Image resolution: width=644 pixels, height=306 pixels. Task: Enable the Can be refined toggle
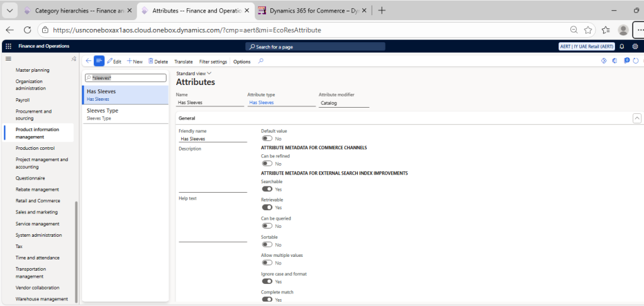tap(267, 163)
